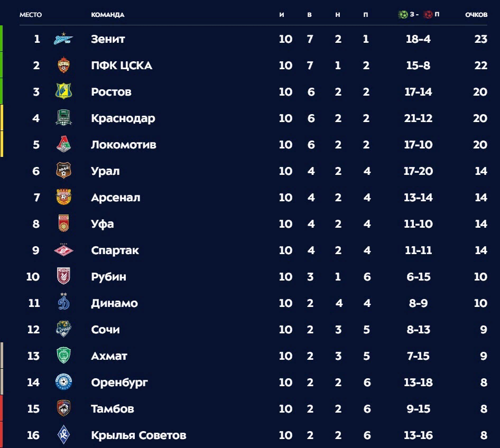Click the Krylya Sovetov diamond emblem
Screen dimensions: 500x448
pos(63,435)
